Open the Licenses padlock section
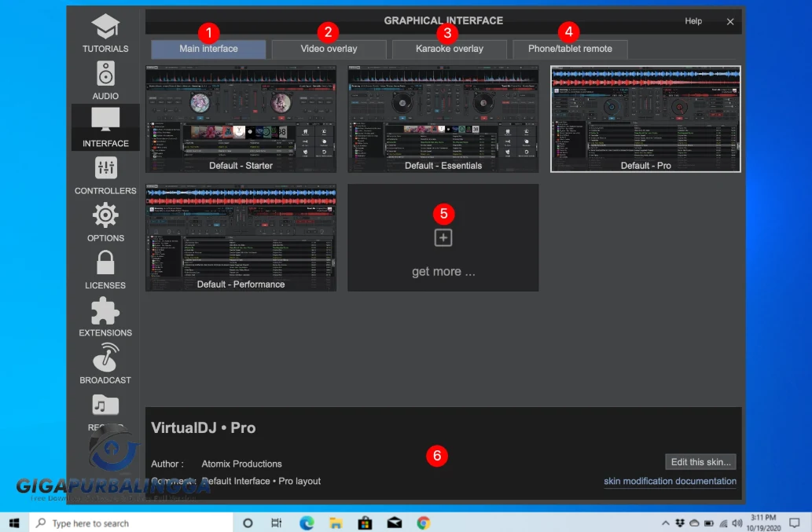 click(x=105, y=270)
